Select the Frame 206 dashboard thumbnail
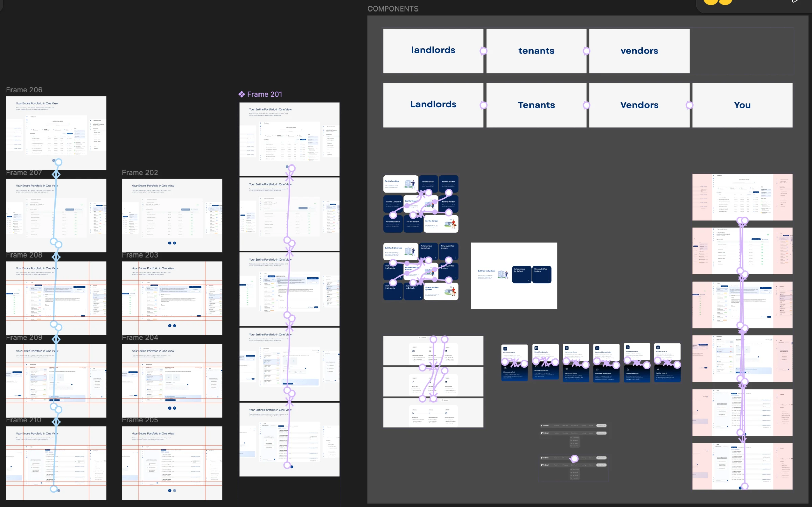This screenshot has height=507, width=812. click(x=56, y=133)
